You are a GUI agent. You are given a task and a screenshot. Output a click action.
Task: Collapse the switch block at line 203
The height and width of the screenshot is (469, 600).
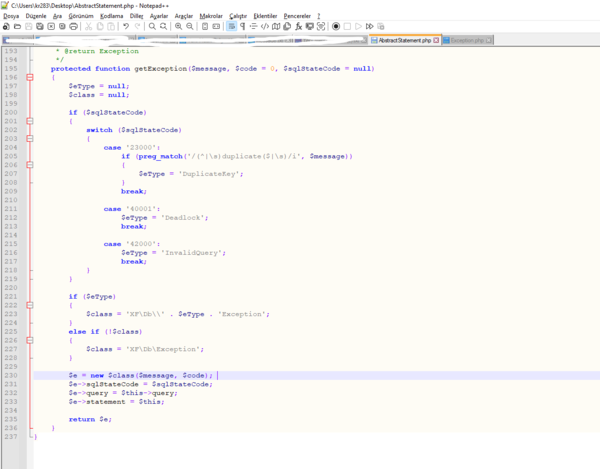click(x=30, y=138)
